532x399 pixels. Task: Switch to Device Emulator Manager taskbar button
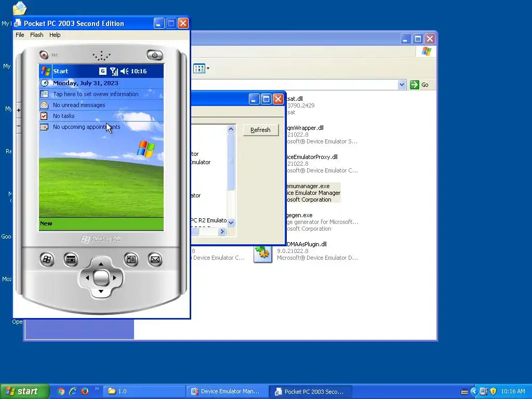227,391
